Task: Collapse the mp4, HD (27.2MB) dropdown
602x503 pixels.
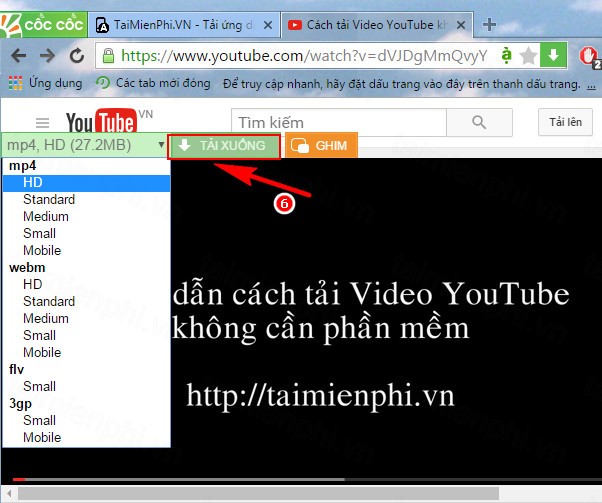Action: 84,145
